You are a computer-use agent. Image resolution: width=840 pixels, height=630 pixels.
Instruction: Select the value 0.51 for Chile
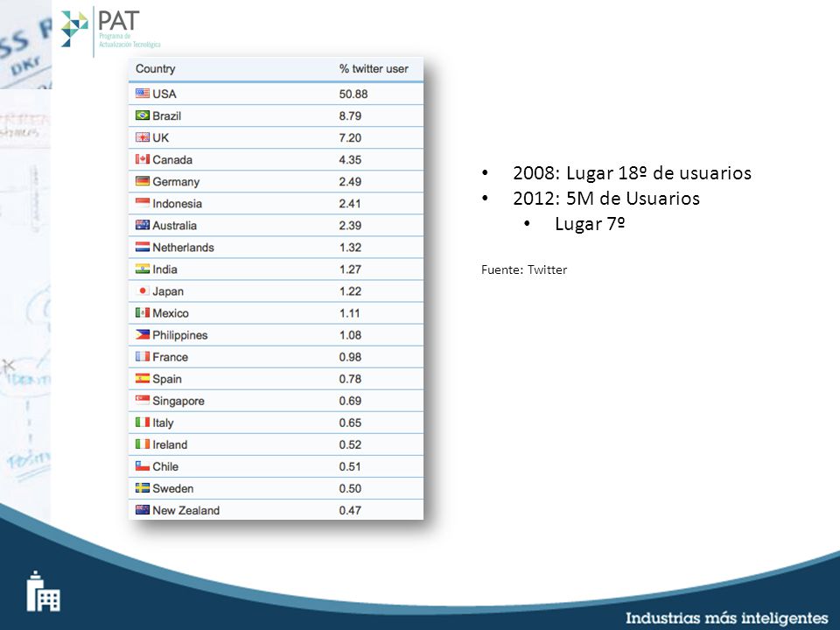click(x=350, y=466)
